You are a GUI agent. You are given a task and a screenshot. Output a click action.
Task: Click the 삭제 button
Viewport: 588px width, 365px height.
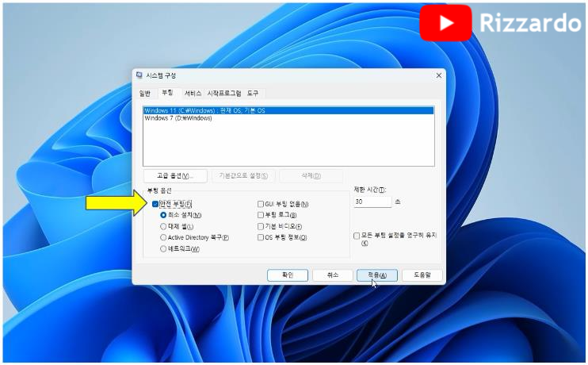[311, 175]
